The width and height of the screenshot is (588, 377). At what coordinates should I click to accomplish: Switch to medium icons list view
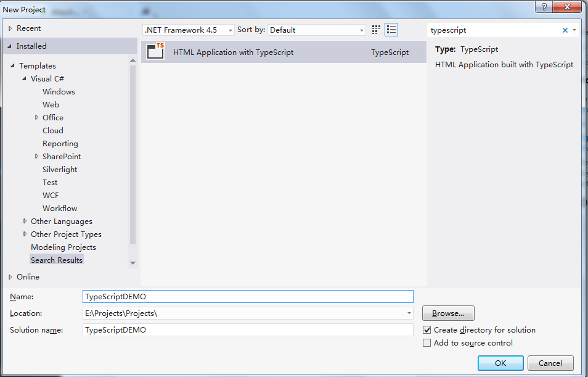pos(391,30)
